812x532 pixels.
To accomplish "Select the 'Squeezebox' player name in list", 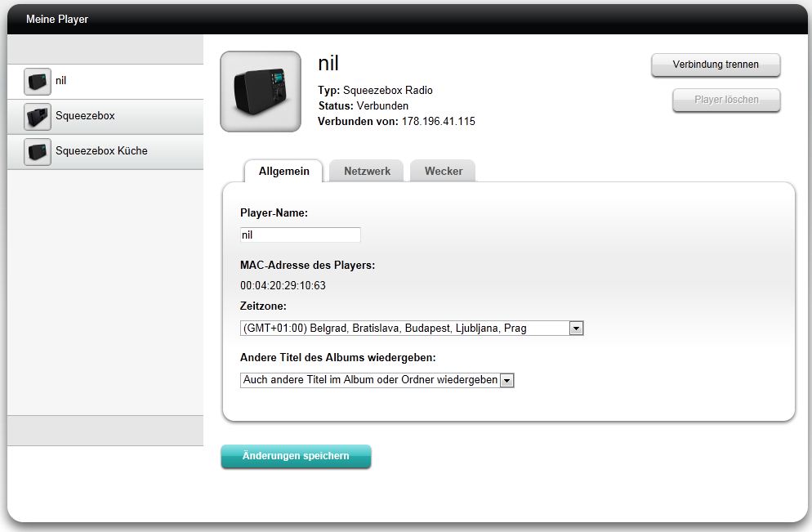I will pos(85,116).
